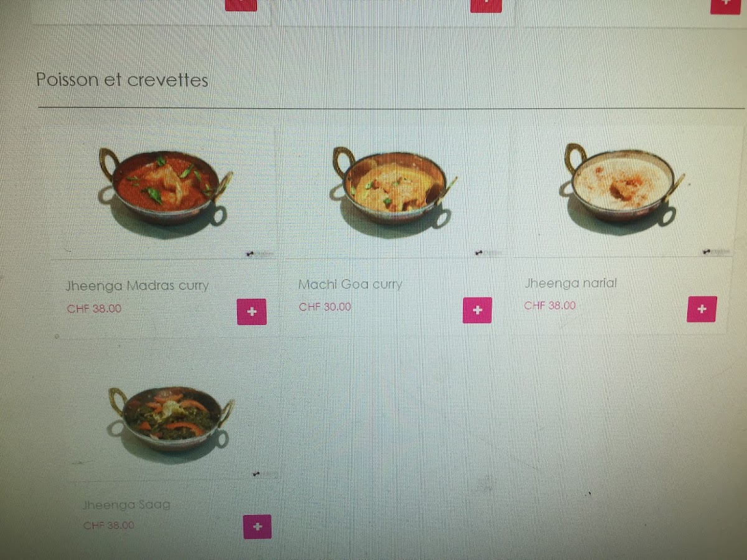Select the Machi Goa curry name
Screen dimensions: 747x560
point(350,284)
